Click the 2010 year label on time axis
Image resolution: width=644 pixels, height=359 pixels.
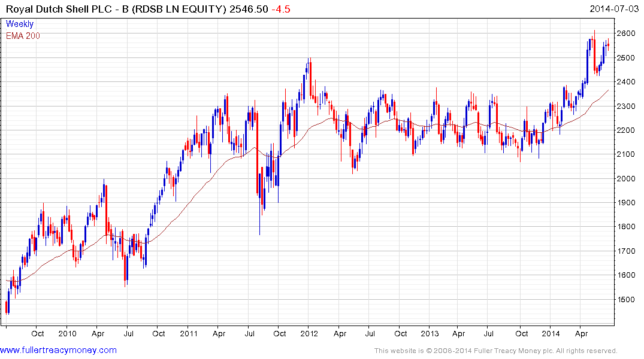coord(67,333)
